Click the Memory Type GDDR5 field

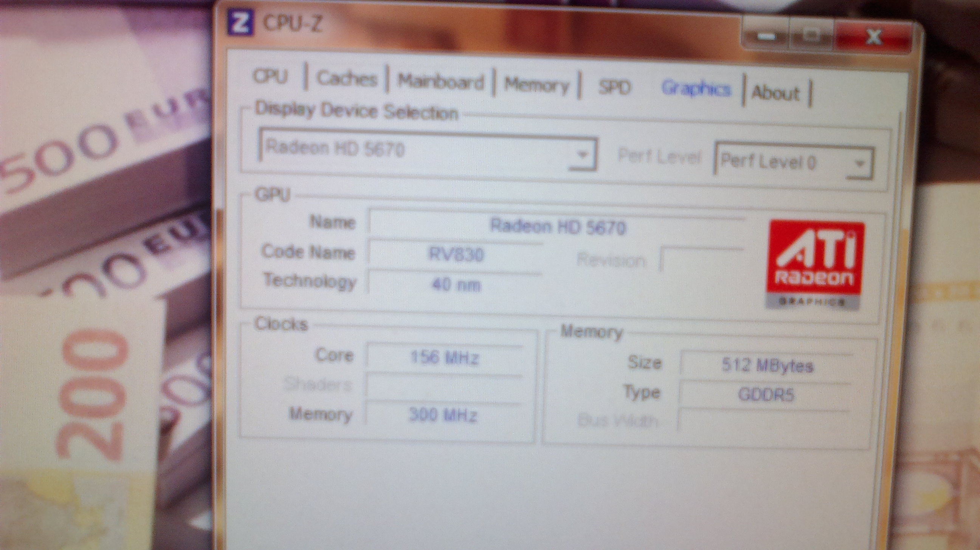765,394
